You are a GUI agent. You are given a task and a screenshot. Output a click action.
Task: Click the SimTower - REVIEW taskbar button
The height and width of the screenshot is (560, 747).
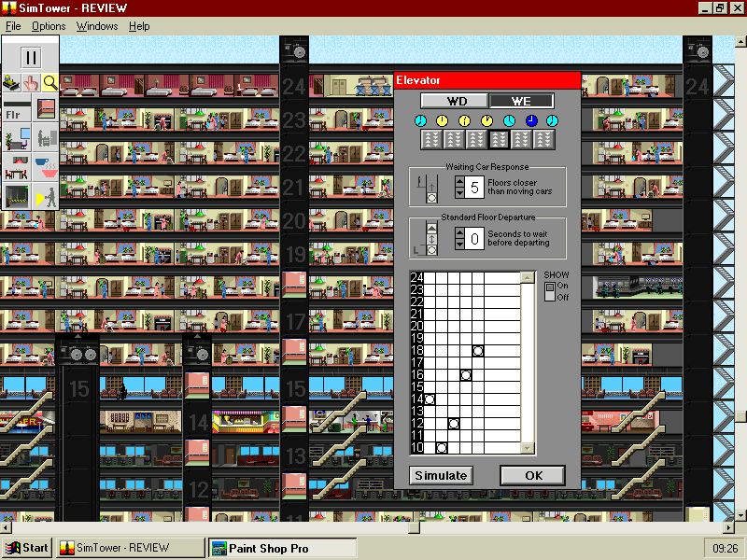point(130,548)
